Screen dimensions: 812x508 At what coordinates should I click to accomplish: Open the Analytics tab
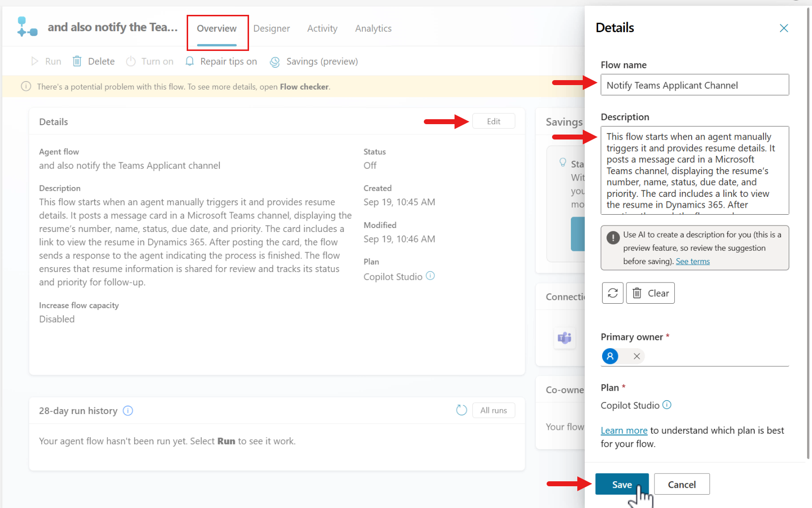click(373, 28)
